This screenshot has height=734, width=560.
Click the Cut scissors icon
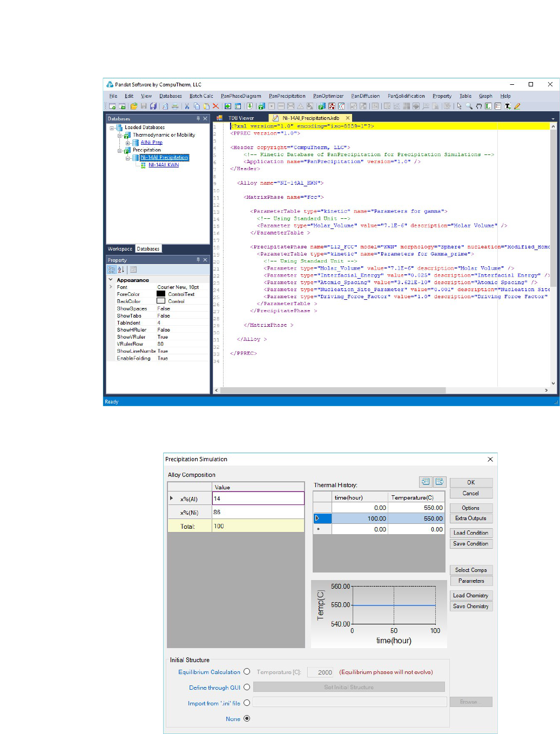187,106
